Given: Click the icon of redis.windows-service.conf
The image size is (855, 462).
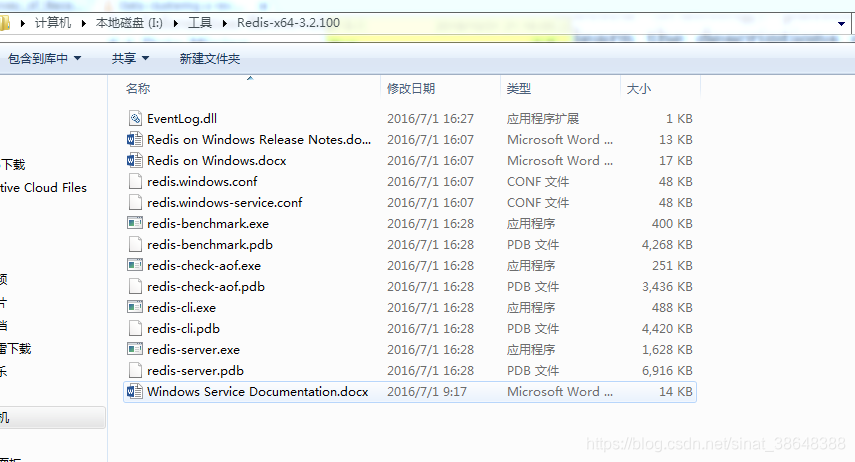Looking at the screenshot, I should (x=135, y=202).
